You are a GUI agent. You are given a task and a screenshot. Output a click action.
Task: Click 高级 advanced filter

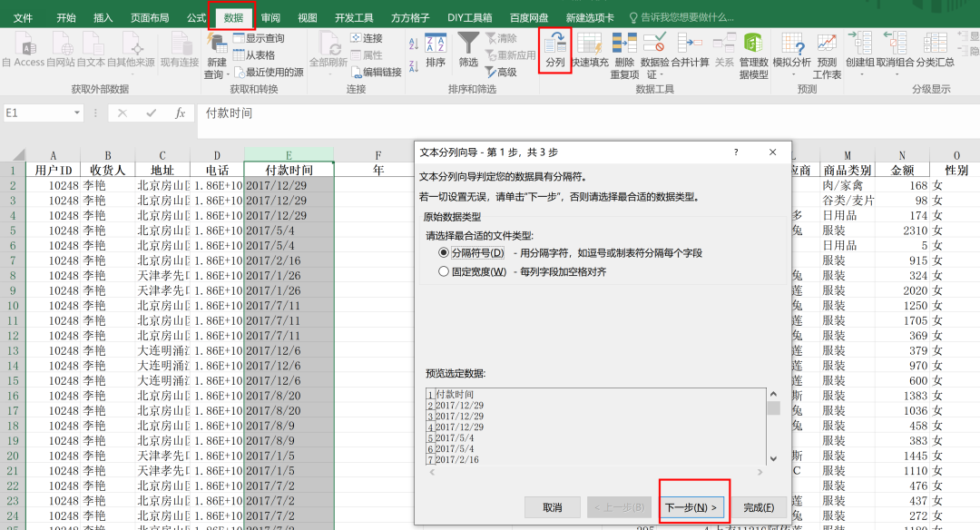[x=501, y=73]
